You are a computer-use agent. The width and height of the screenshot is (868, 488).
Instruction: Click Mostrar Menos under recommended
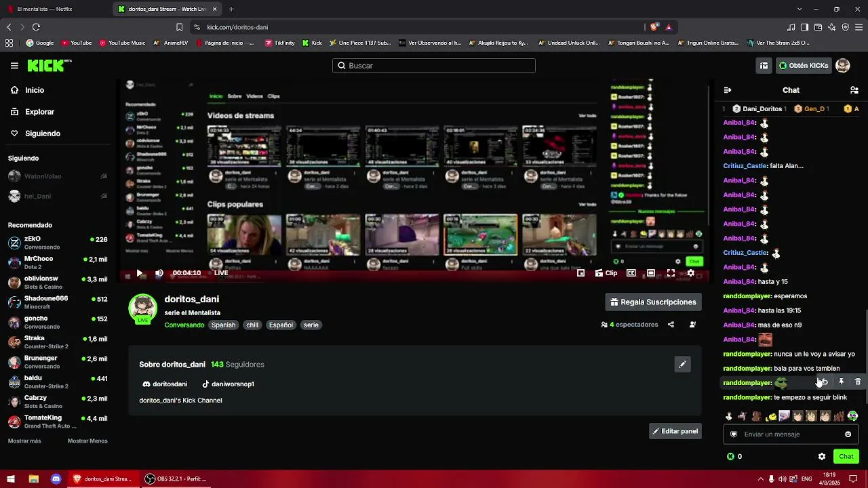[x=87, y=441]
